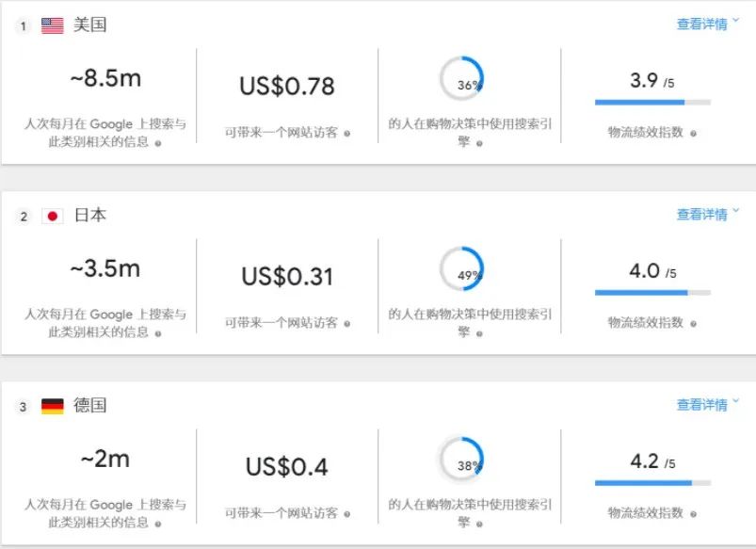This screenshot has height=549, width=756.
Task: Click info icon beside US 可带来一个网站访客
Action: tap(347, 134)
